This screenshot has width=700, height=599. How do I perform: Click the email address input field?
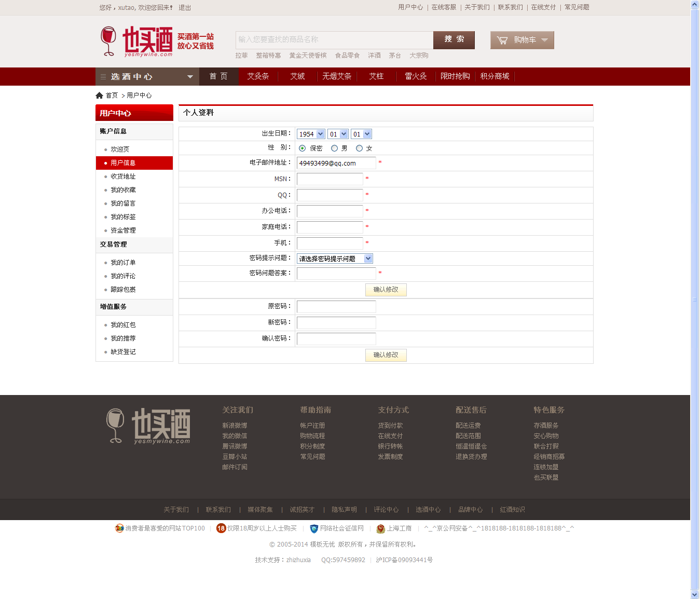pos(336,163)
